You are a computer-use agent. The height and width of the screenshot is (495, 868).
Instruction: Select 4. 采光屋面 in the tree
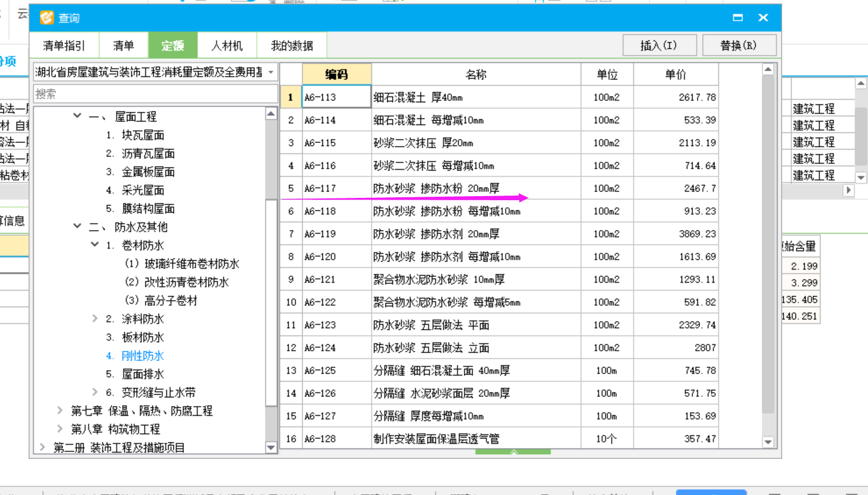point(135,190)
